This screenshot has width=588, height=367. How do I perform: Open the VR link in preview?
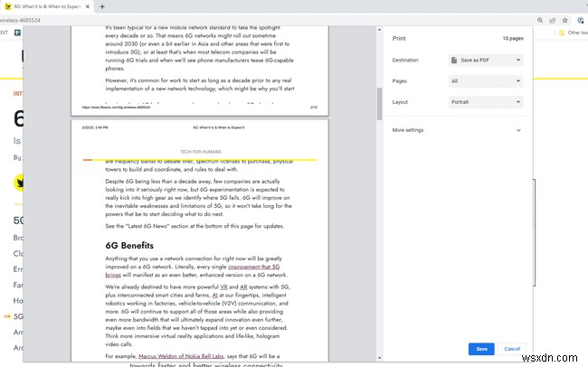[223, 287]
